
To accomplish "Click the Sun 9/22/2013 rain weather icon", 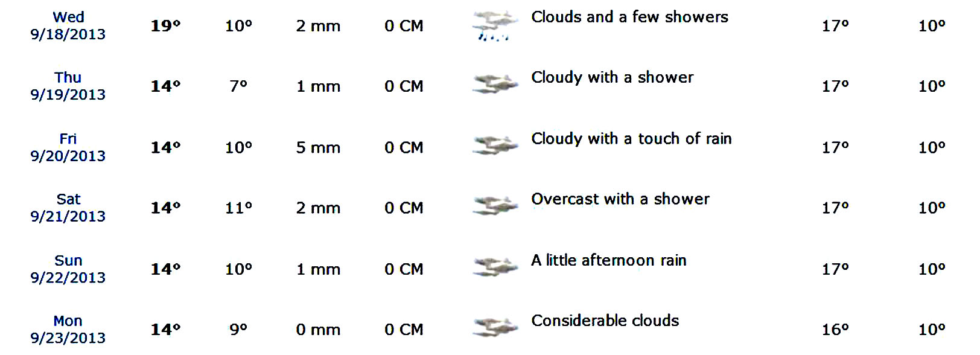I will tap(495, 266).
